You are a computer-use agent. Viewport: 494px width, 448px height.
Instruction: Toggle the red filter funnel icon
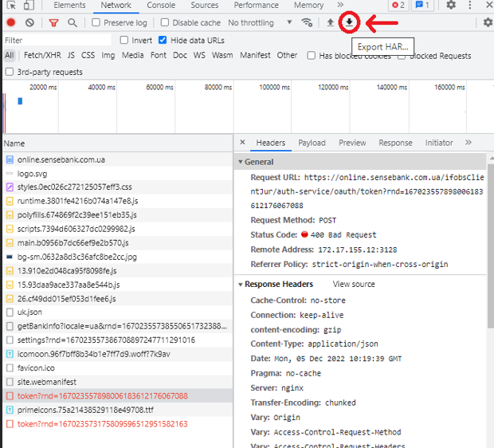click(x=54, y=22)
